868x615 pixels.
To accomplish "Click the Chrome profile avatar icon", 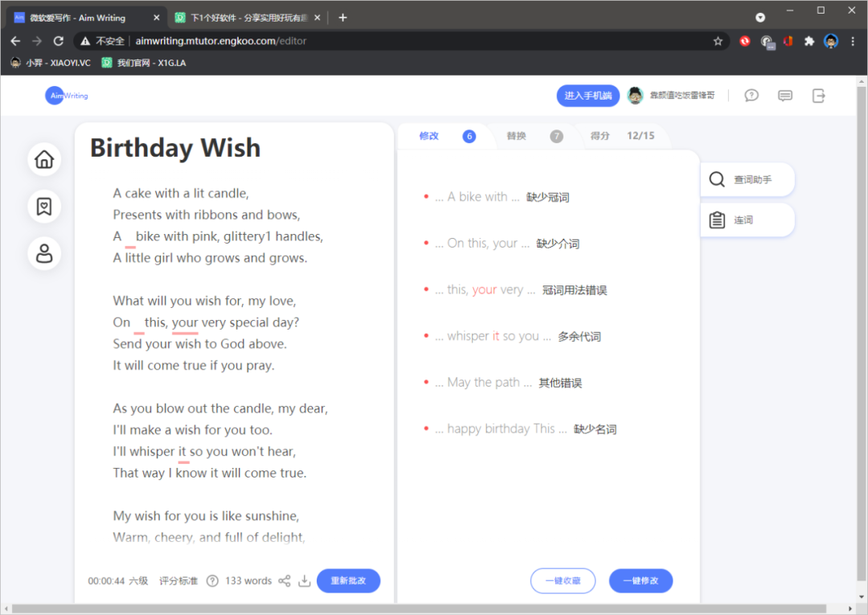I will click(831, 41).
